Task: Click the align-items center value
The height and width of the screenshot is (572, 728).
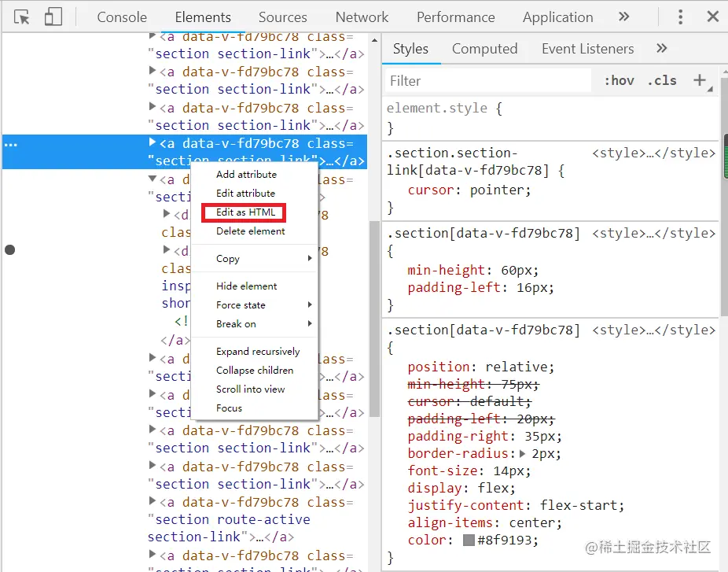Action: tap(532, 522)
